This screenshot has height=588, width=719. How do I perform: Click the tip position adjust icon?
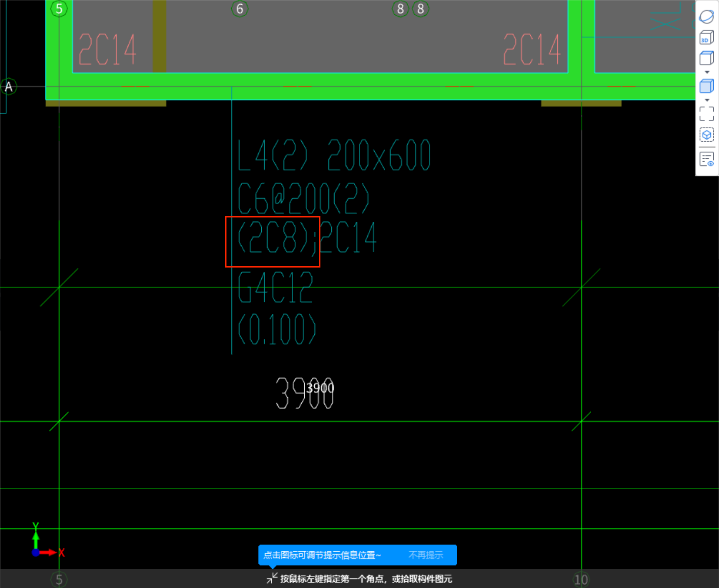pos(272,578)
